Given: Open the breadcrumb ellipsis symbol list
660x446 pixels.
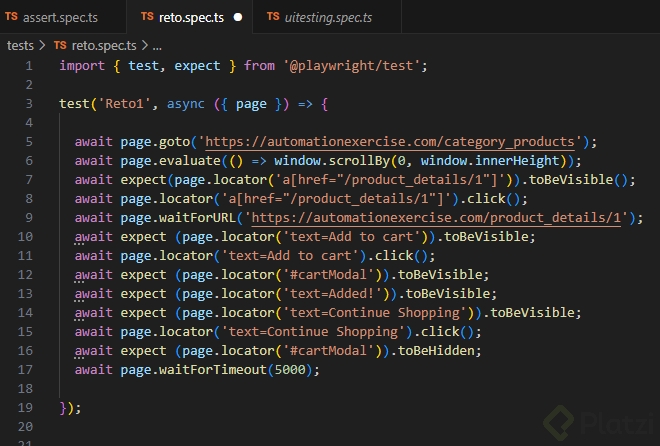Looking at the screenshot, I should coord(157,46).
